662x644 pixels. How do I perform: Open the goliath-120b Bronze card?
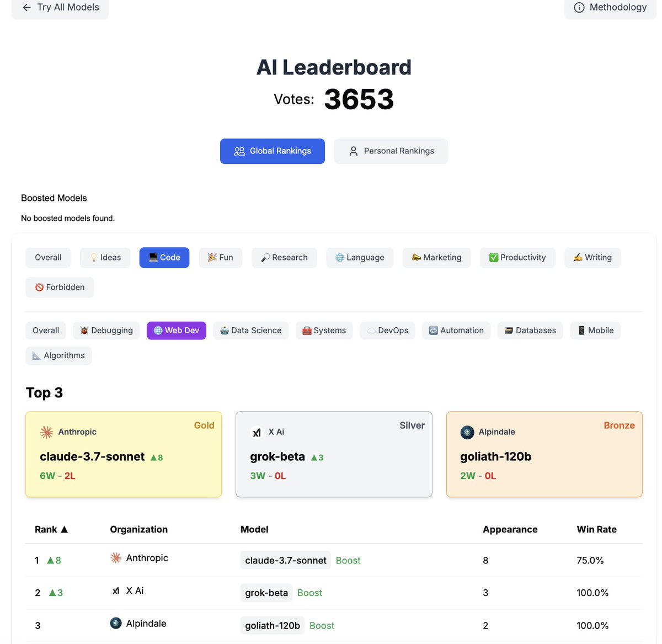click(x=544, y=454)
